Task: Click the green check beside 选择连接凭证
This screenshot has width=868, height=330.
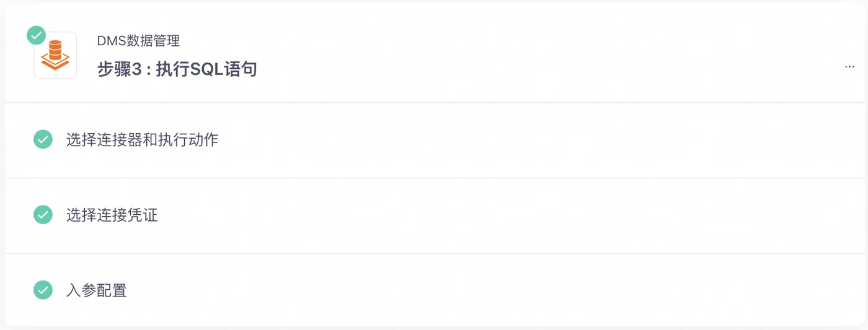Action: (43, 215)
